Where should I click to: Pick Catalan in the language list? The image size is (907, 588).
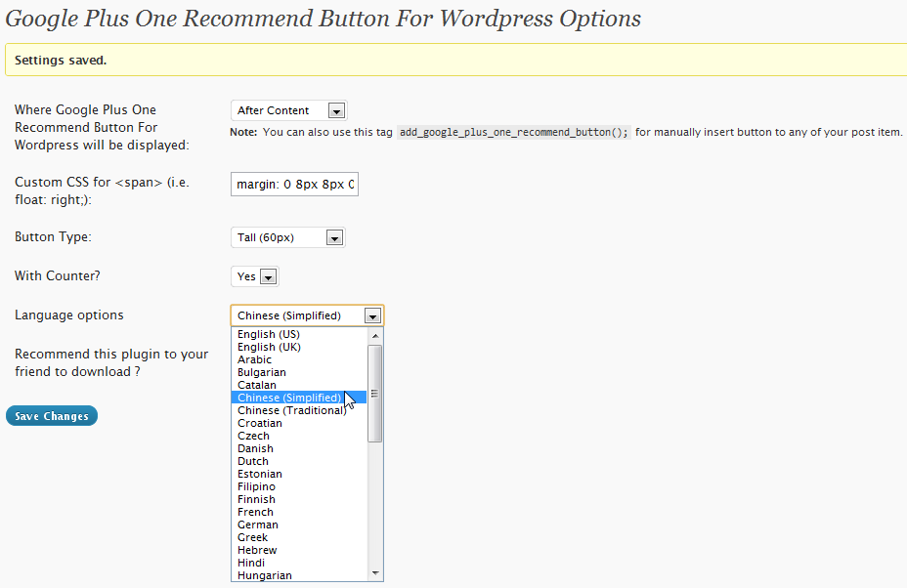298,385
